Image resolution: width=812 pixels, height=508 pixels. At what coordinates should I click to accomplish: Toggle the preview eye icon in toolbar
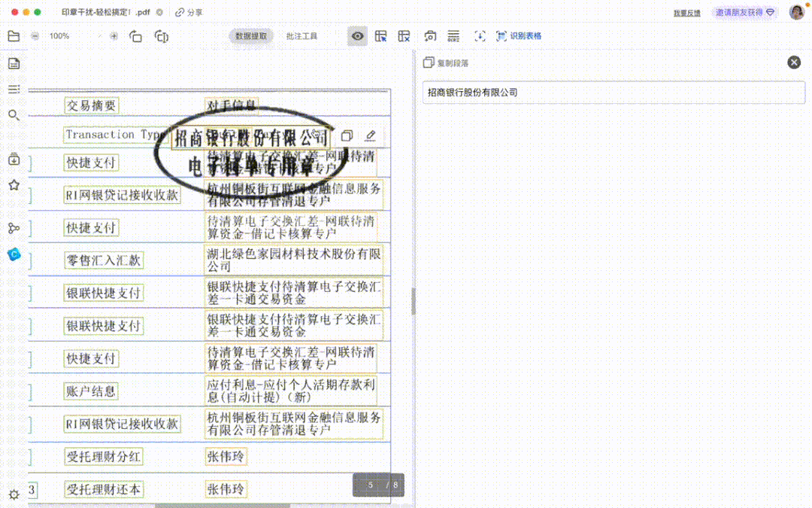358,35
